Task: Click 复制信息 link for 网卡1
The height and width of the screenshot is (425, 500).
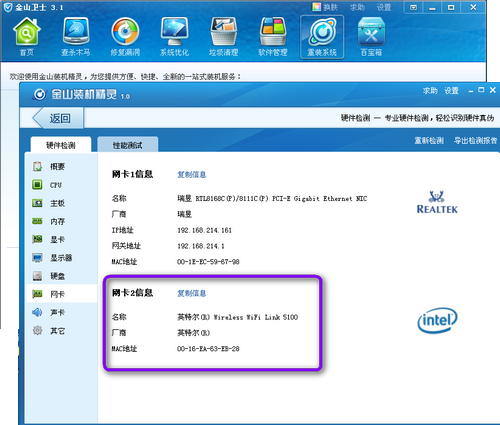Action: 192,174
